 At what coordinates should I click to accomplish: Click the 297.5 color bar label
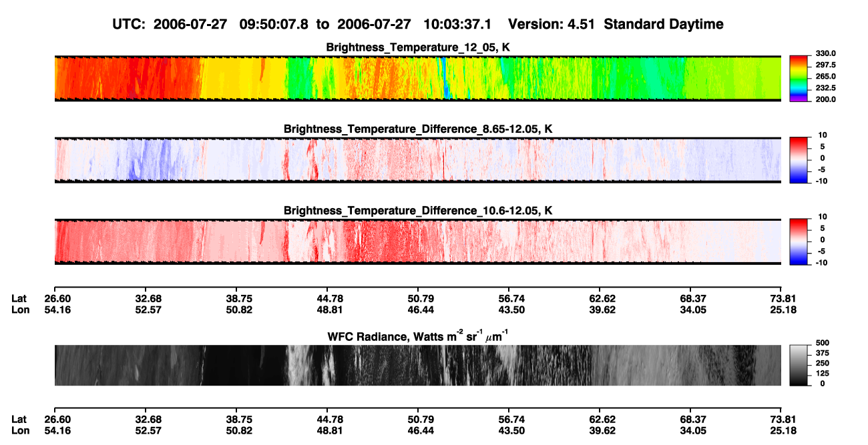pos(826,65)
